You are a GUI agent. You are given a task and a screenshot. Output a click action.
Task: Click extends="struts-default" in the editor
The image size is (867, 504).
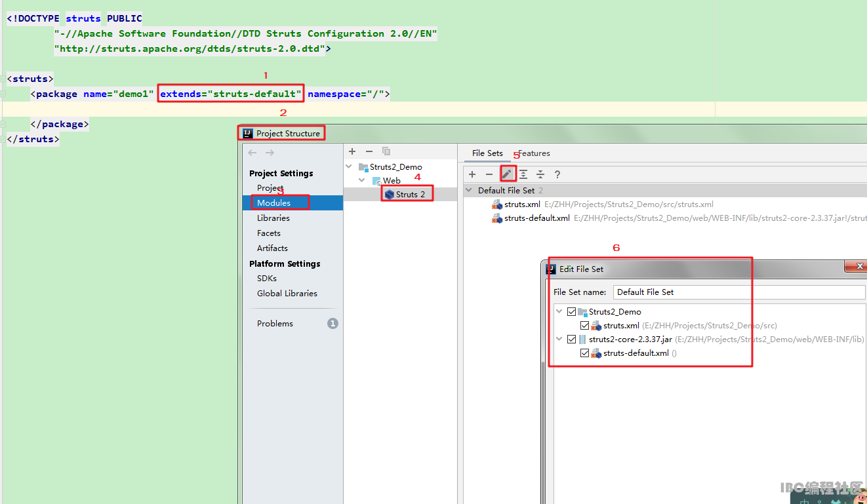(231, 94)
